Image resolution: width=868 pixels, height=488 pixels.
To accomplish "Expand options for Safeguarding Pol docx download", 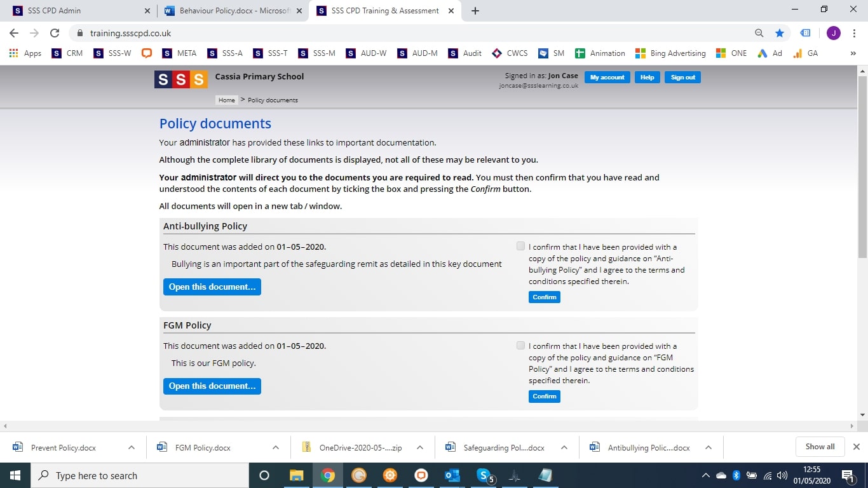I will point(564,447).
